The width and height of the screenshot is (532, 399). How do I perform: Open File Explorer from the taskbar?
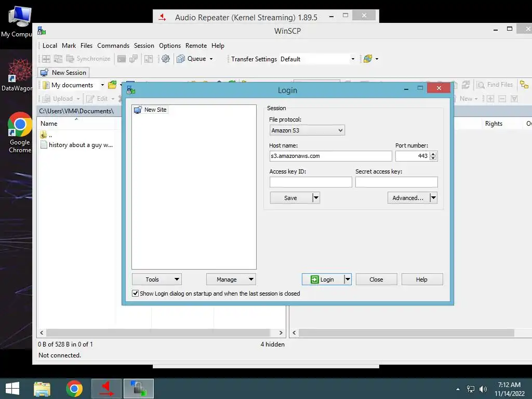[42, 389]
